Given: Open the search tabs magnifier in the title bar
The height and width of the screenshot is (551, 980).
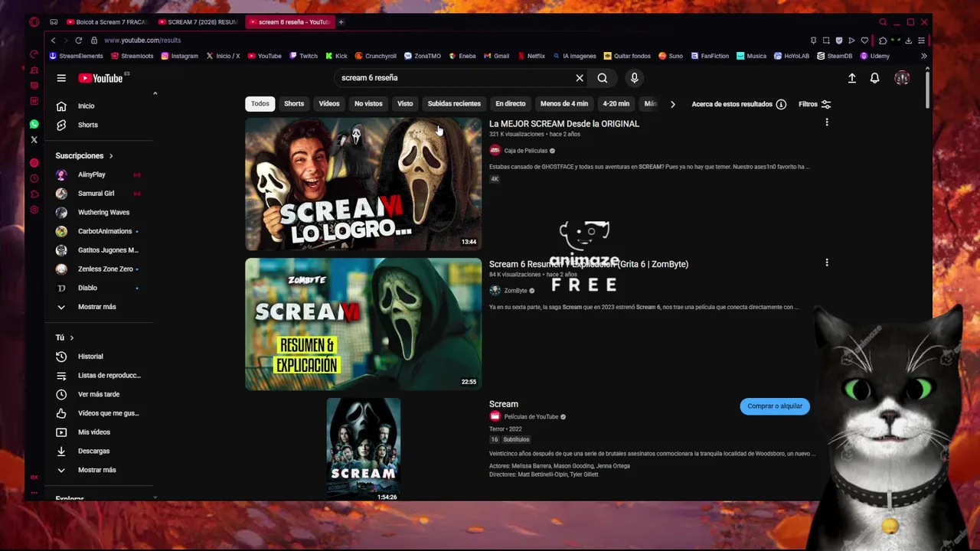Looking at the screenshot, I should coord(883,21).
